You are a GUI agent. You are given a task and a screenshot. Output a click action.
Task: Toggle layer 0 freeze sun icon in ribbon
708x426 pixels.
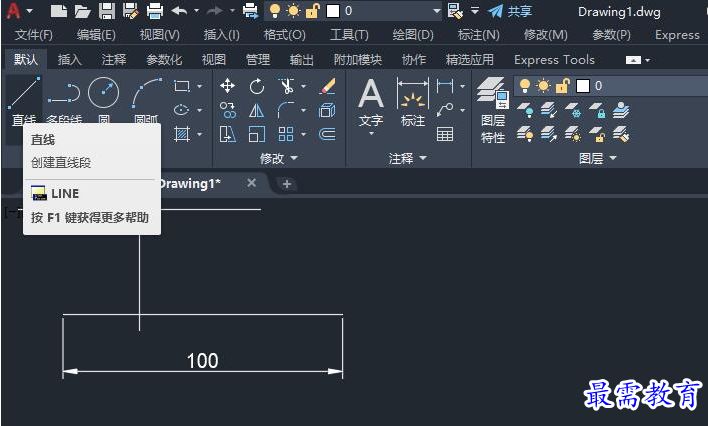[543, 85]
